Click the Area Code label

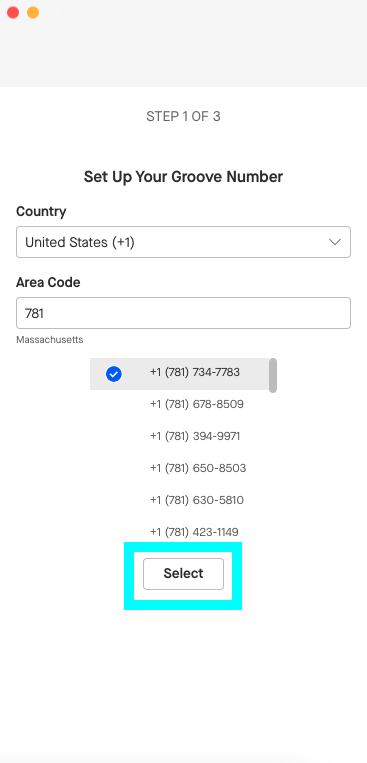pos(48,282)
